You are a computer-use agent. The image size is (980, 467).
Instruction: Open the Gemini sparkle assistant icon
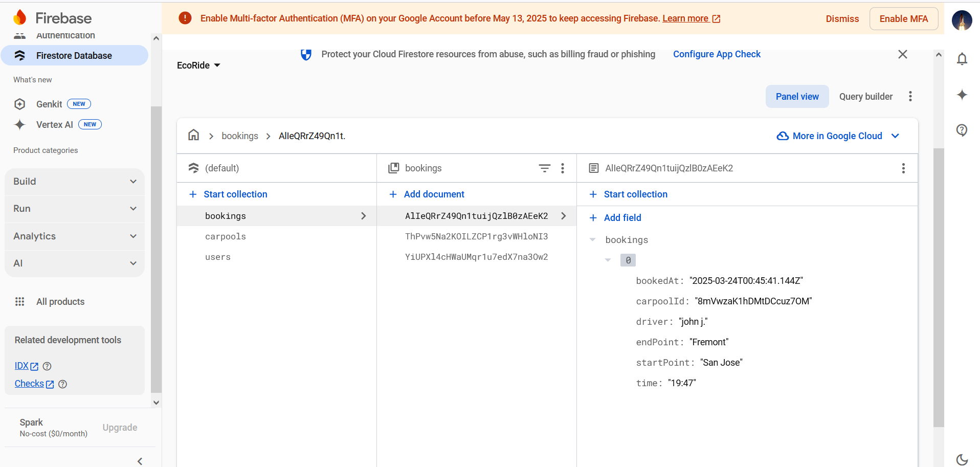tap(962, 95)
